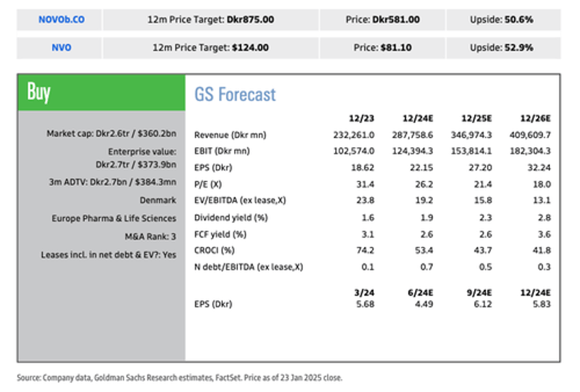
Task: Select revenue value 346,974.3
Action: point(471,135)
